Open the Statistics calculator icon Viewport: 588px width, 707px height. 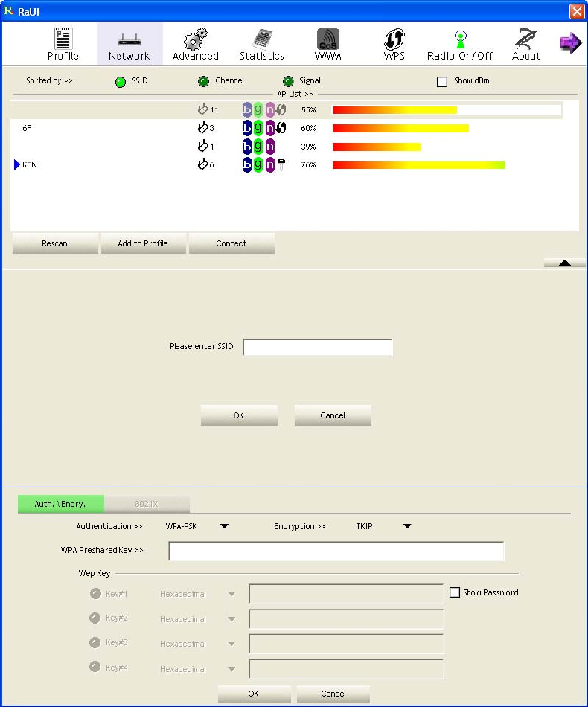point(261,39)
